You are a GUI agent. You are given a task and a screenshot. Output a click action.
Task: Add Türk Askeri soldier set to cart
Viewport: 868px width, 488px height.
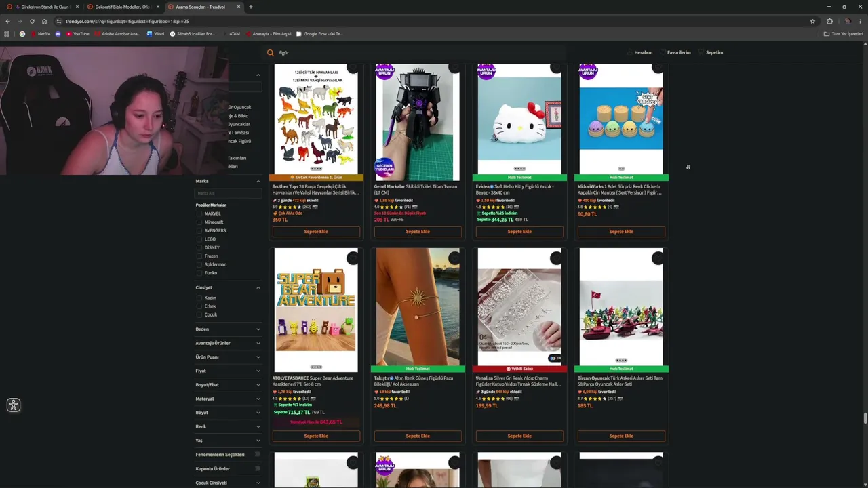pyautogui.click(x=621, y=436)
